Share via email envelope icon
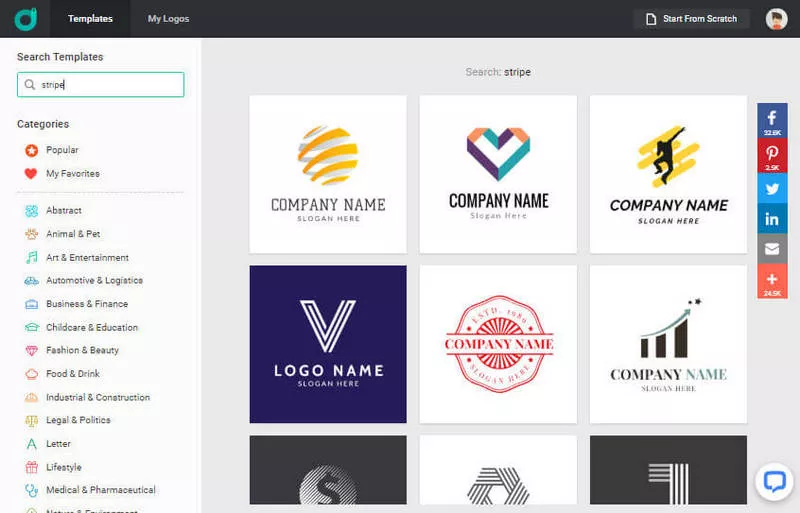800x513 pixels. [772, 249]
